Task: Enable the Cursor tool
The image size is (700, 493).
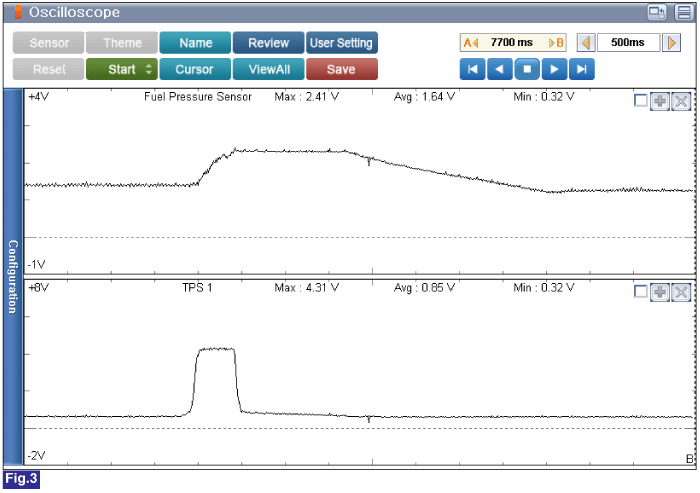Action: [x=195, y=69]
